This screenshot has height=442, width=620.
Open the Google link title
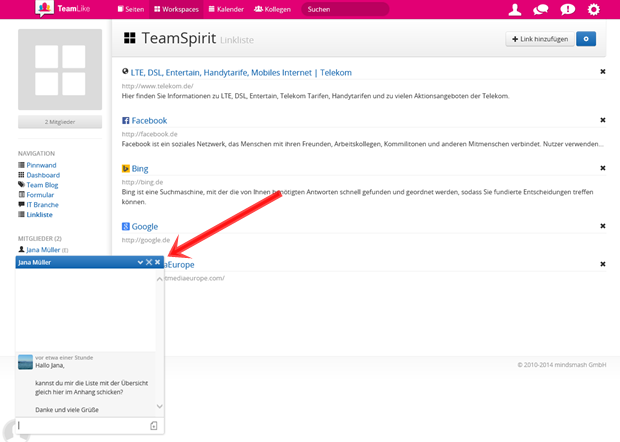tap(145, 227)
